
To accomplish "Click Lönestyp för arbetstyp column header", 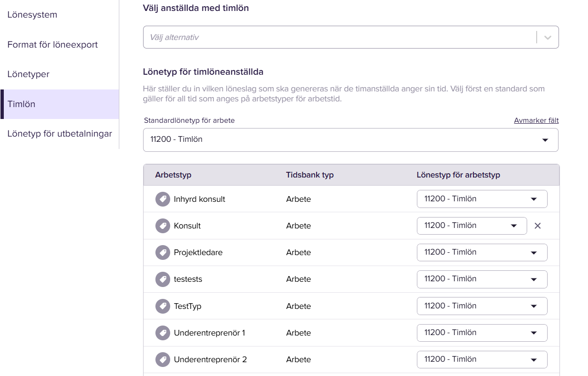I will [x=458, y=175].
